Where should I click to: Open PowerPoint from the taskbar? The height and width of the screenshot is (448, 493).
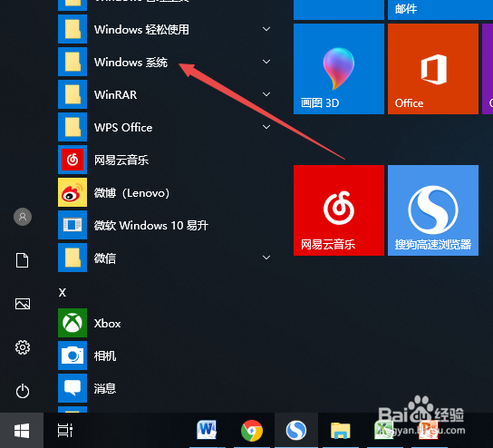pos(429,430)
